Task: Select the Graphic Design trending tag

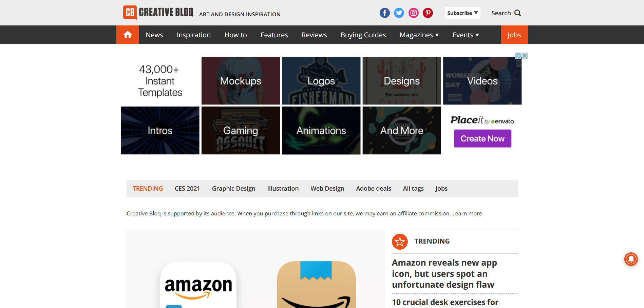Action: 233,188
